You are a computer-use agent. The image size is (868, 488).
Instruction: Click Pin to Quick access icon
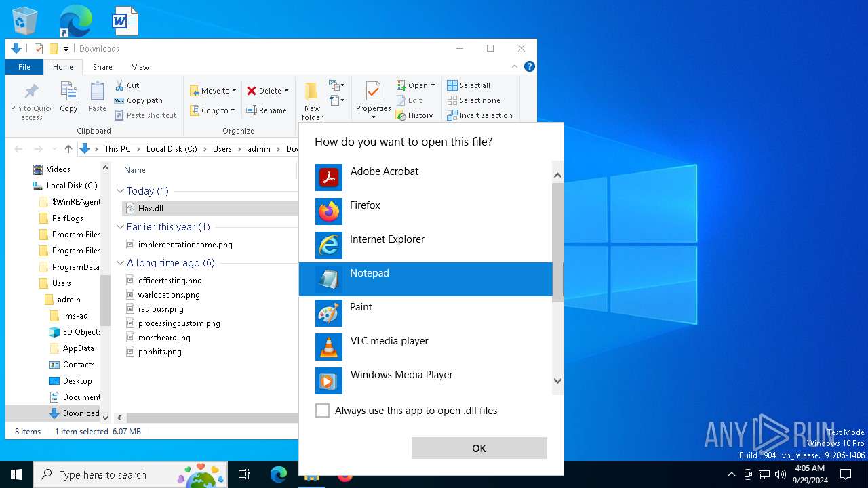(32, 102)
